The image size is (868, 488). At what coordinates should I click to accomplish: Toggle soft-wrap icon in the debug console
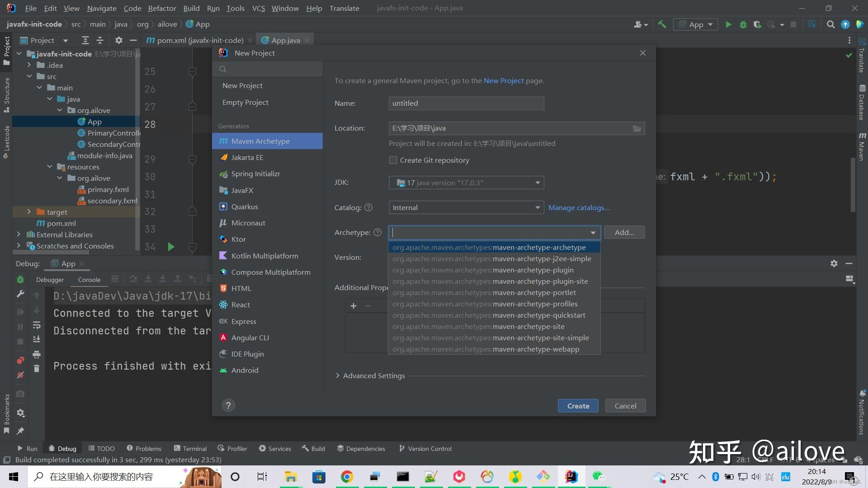(37, 325)
